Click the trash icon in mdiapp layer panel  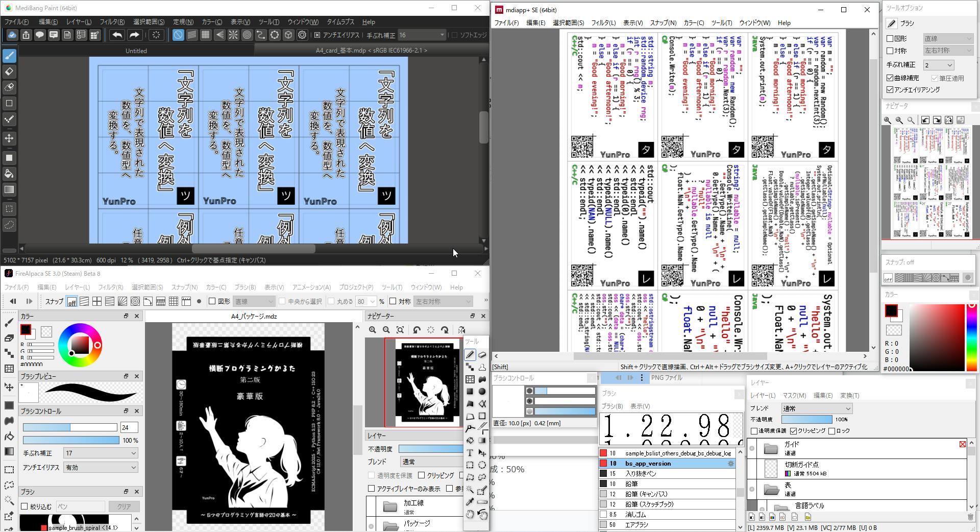[x=970, y=517]
